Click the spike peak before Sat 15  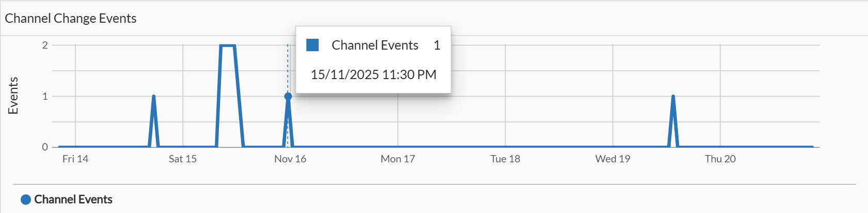(154, 96)
